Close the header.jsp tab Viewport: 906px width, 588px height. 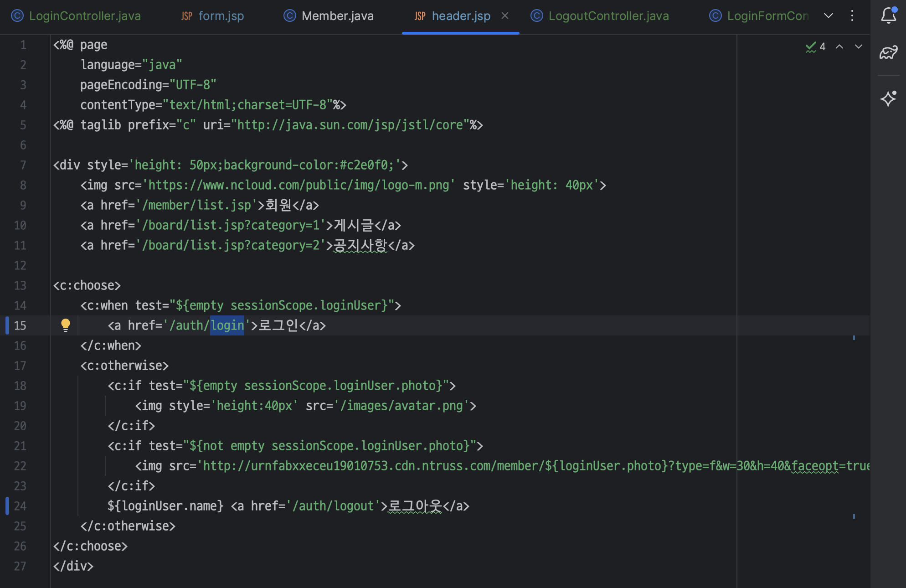505,15
